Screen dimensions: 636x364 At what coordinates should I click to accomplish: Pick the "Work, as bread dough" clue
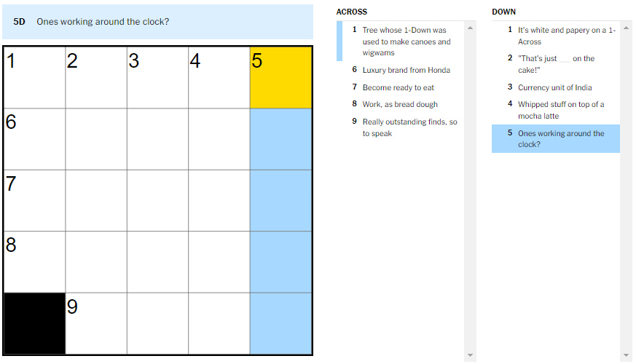400,104
